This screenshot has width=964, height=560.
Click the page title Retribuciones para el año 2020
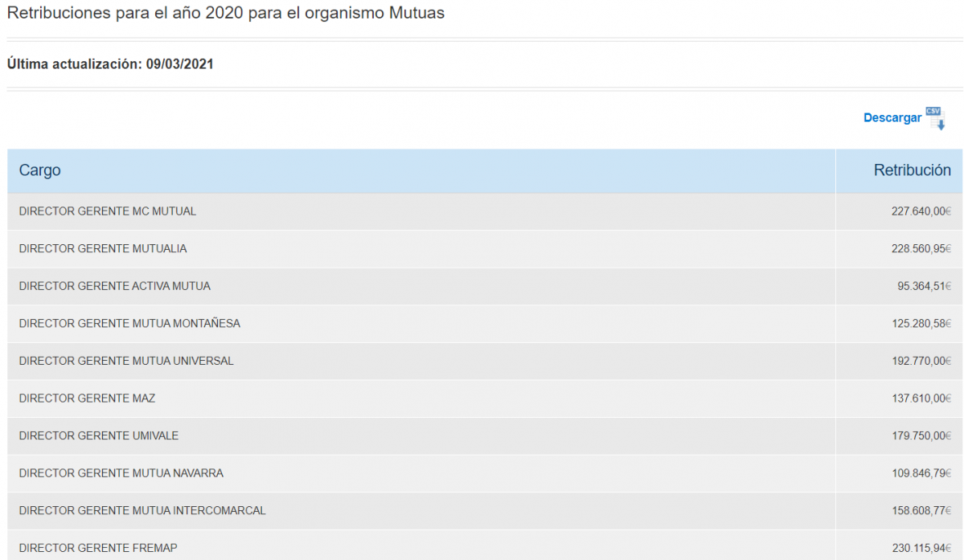click(226, 13)
